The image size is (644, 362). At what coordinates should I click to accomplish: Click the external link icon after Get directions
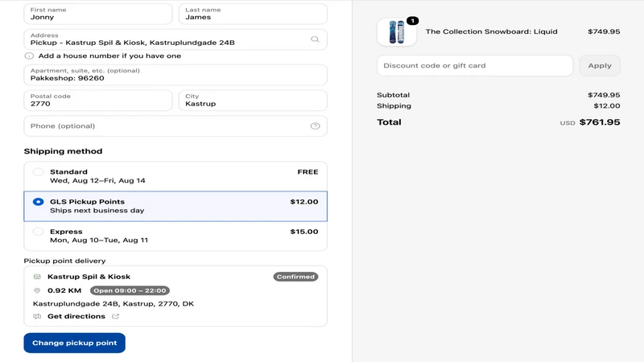pyautogui.click(x=115, y=316)
